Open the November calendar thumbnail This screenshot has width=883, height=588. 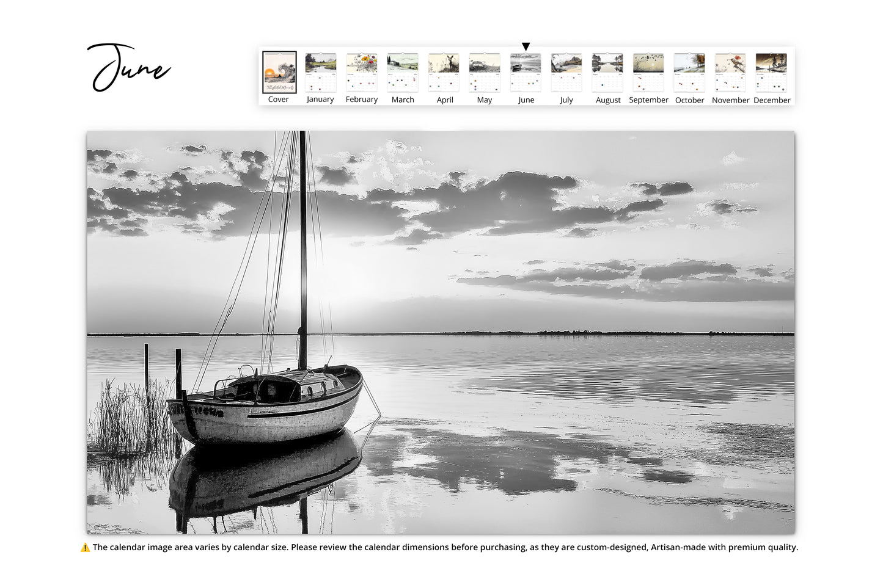coord(730,72)
